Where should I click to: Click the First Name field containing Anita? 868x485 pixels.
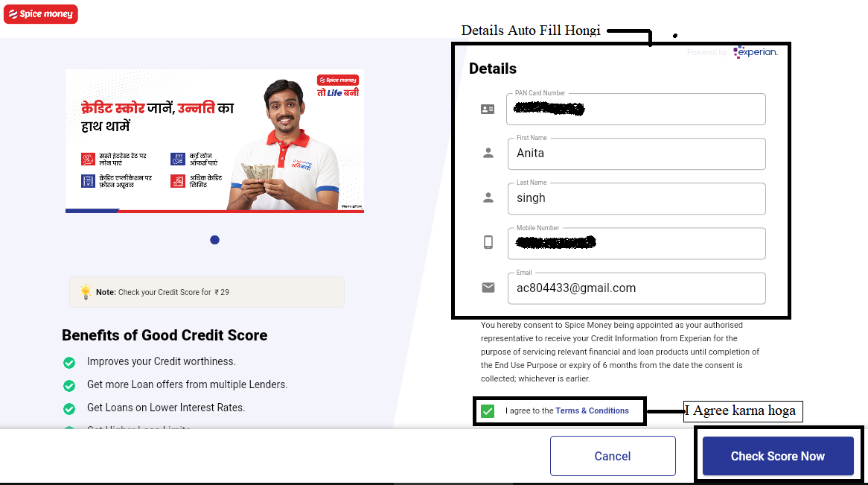click(636, 153)
